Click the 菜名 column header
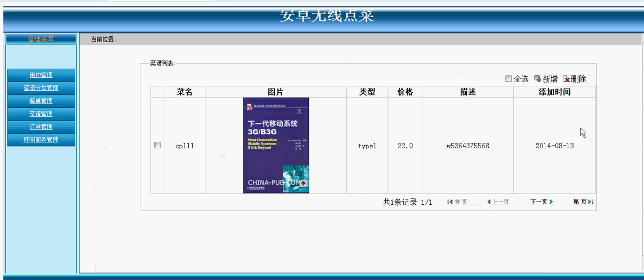 point(185,92)
